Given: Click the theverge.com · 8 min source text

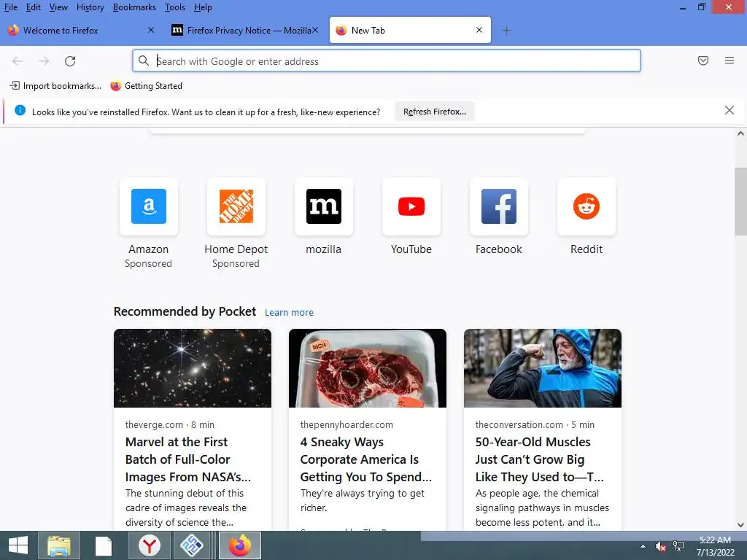Looking at the screenshot, I should (169, 424).
